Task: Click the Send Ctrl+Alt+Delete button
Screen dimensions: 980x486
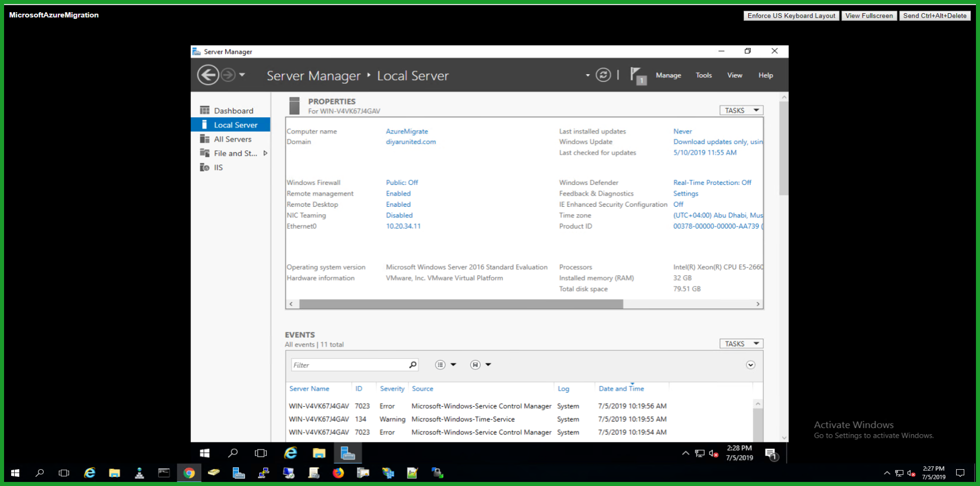Action: coord(935,16)
